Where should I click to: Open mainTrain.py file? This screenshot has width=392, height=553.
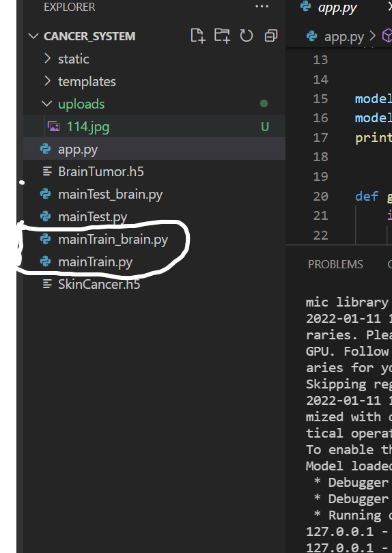[154, 261]
